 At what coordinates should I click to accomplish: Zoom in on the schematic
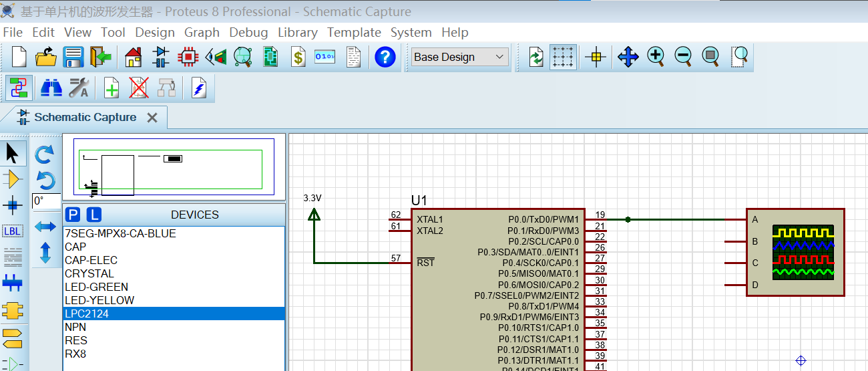point(656,57)
